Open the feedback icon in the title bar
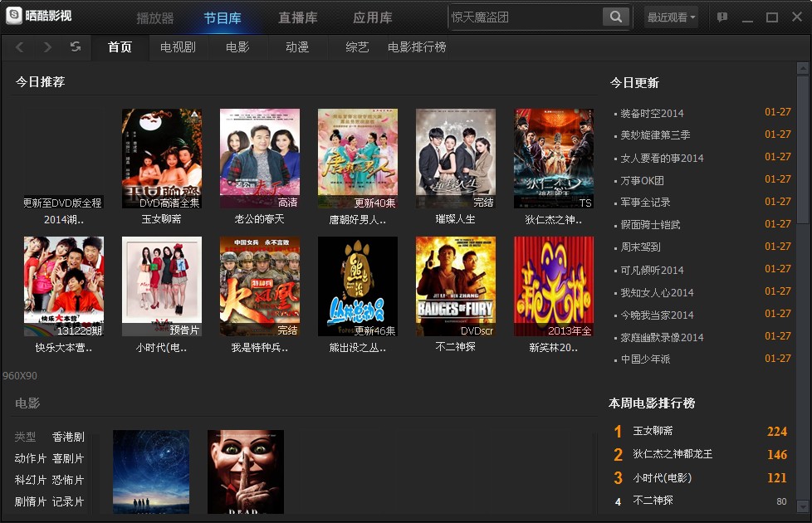The width and height of the screenshot is (812, 523). (722, 17)
